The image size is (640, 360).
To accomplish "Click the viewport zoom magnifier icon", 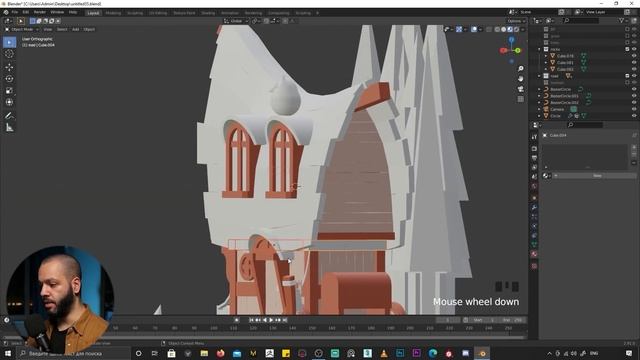I will tap(520, 69).
